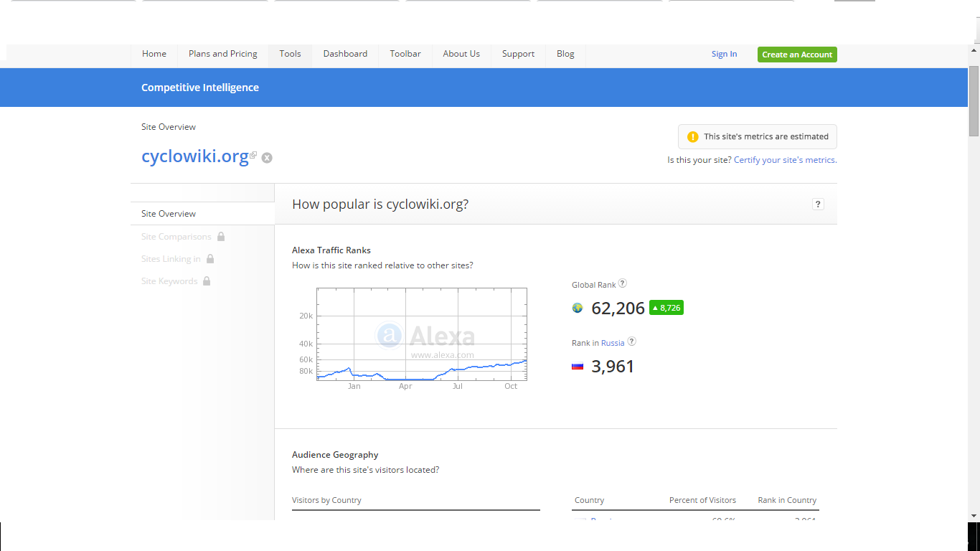The image size is (980, 551).
Task: Follow the Certify your site's metrics link
Action: [785, 160]
